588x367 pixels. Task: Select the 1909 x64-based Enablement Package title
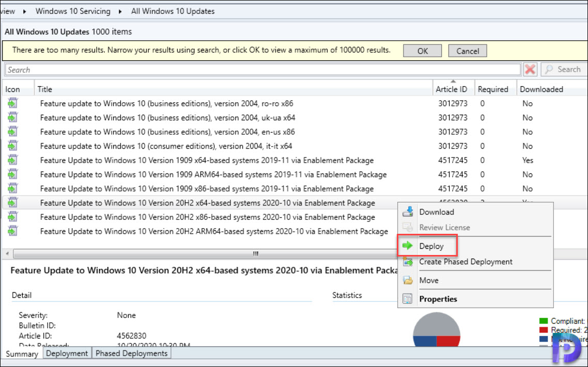point(207,161)
